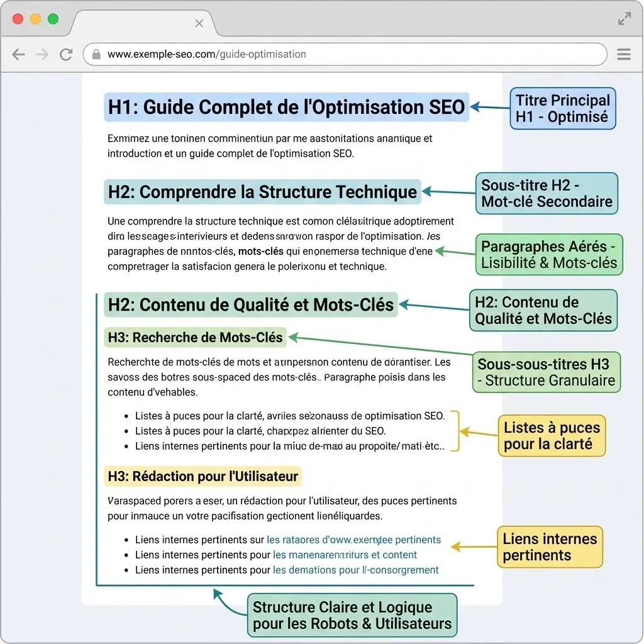Click the yellow minimize traffic light
644x644 pixels.
pyautogui.click(x=36, y=19)
